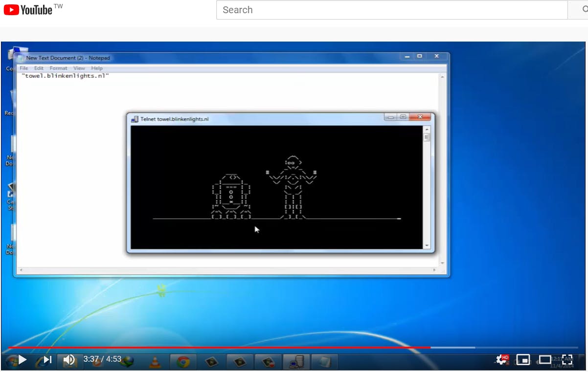Switch the video to full screen
Viewport: 588px width, 372px height.
pyautogui.click(x=567, y=360)
